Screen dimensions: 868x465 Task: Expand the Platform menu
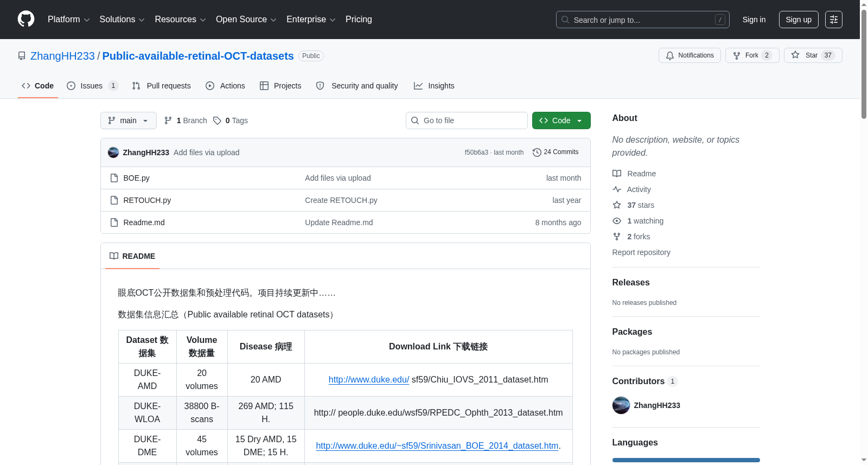68,20
